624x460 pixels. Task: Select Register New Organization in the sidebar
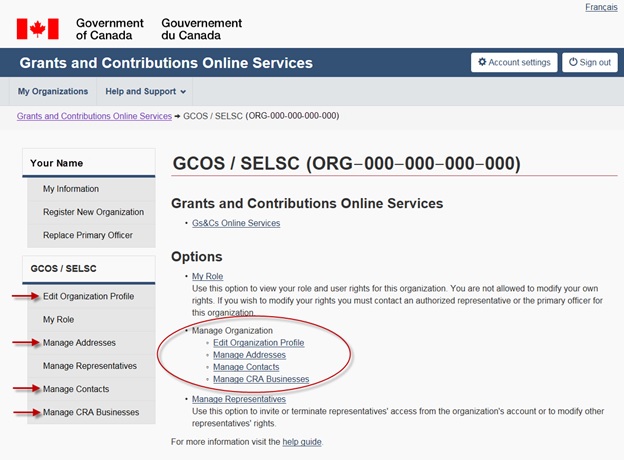pos(93,212)
